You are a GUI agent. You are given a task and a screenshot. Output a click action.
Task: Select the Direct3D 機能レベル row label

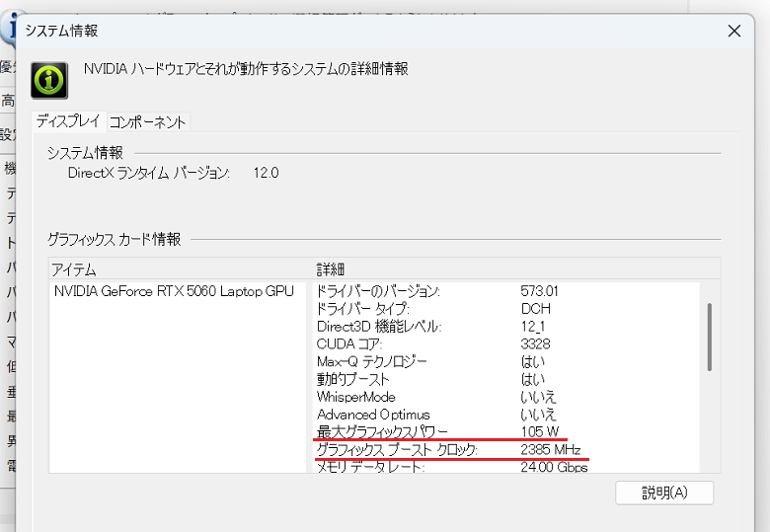click(x=379, y=327)
